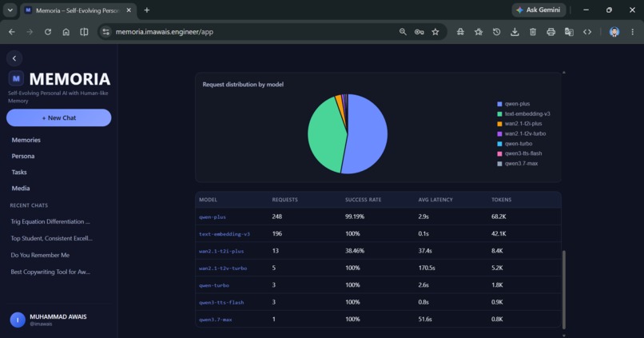644x338 pixels.
Task: Open the zoom magnifier icon in address bar
Action: point(403,32)
